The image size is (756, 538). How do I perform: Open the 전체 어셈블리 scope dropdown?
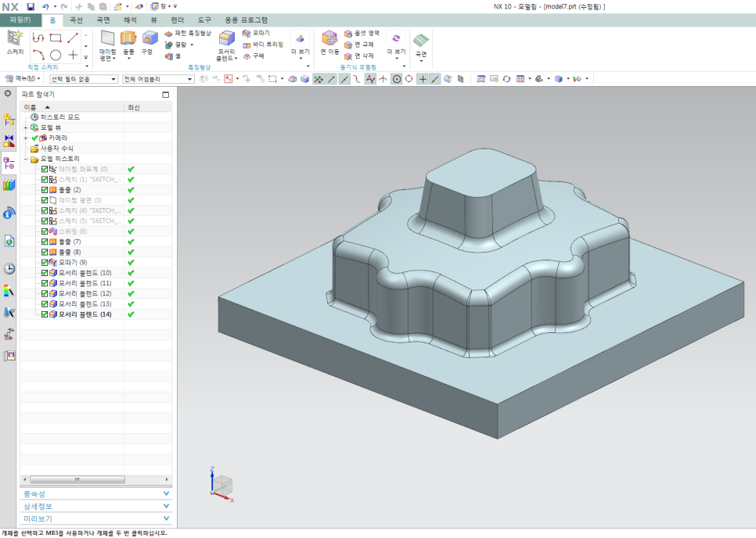(x=159, y=79)
